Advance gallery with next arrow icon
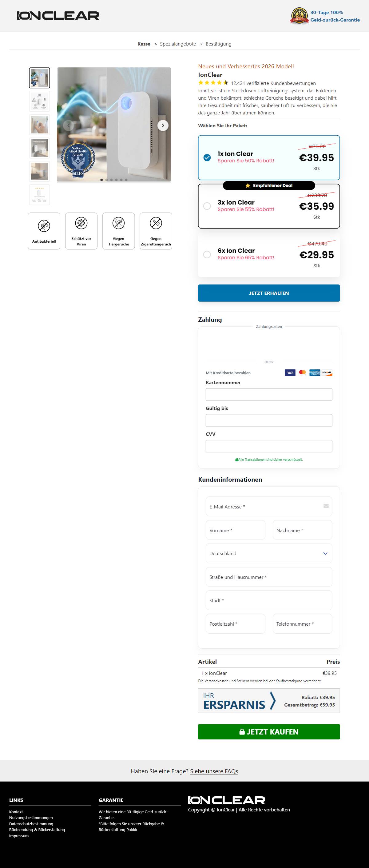369x868 pixels. pos(163,125)
